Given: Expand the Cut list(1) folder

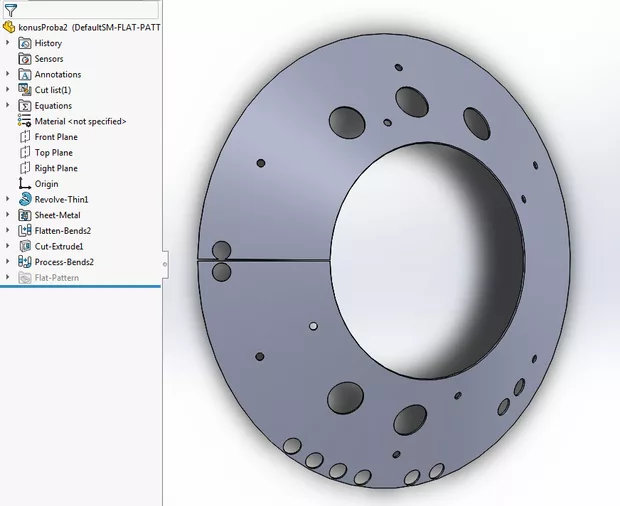Looking at the screenshot, I should [8, 90].
